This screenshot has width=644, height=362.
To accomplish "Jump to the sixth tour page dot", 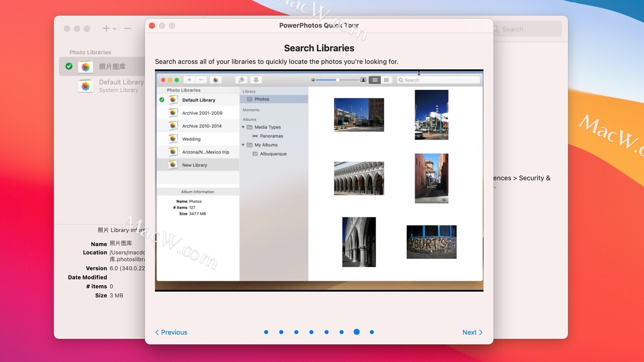I will (x=341, y=332).
